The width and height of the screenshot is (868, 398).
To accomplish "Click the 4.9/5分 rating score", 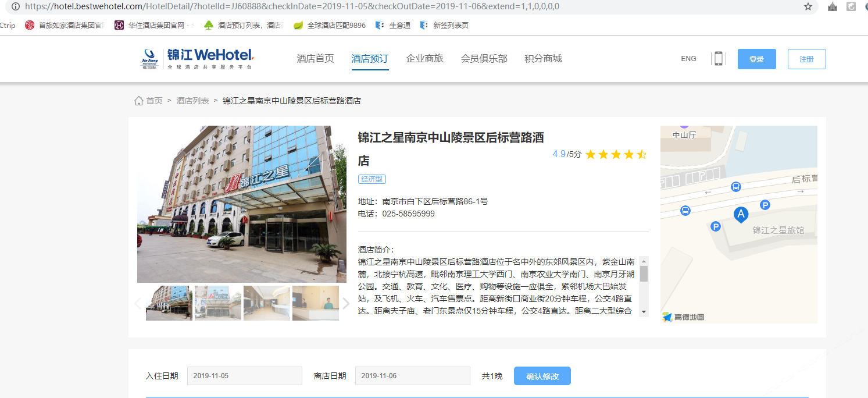I will coord(567,154).
